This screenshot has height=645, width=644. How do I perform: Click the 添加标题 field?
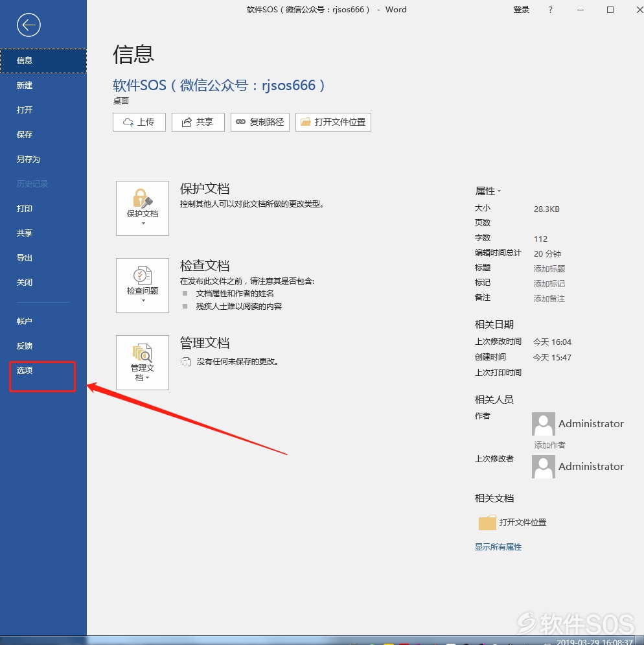pyautogui.click(x=549, y=269)
